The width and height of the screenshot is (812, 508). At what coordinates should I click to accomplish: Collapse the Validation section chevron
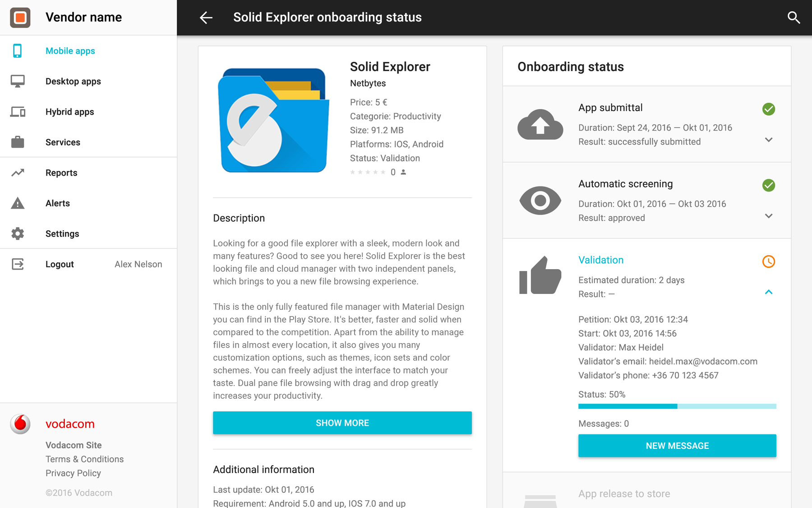pos(769,292)
